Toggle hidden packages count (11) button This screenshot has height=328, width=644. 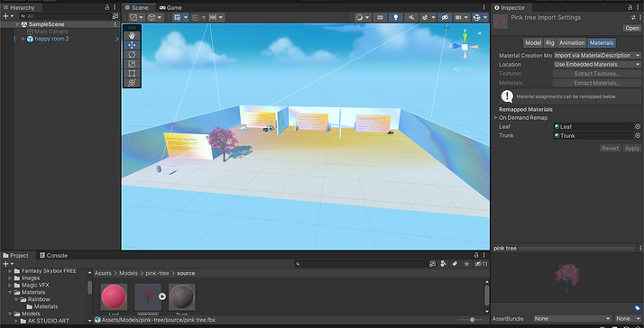click(x=482, y=264)
